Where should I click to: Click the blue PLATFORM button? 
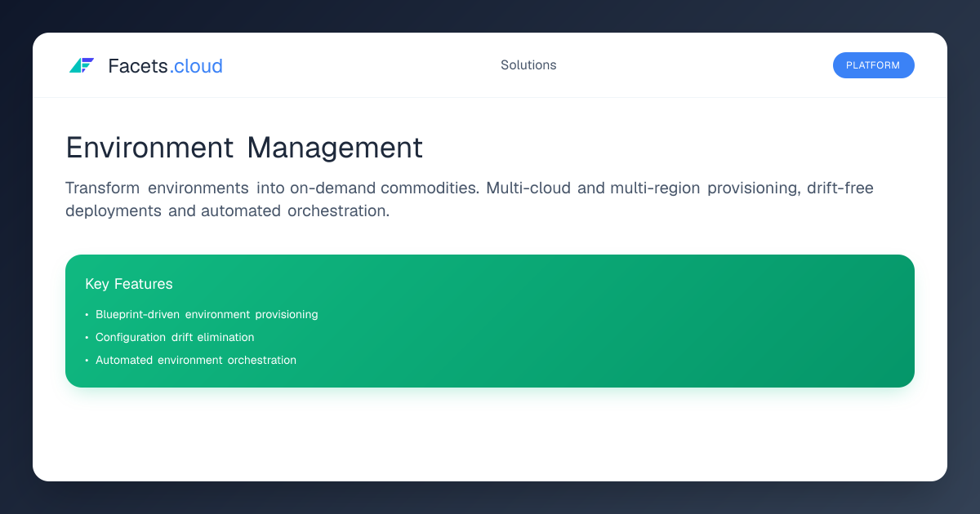(x=873, y=65)
